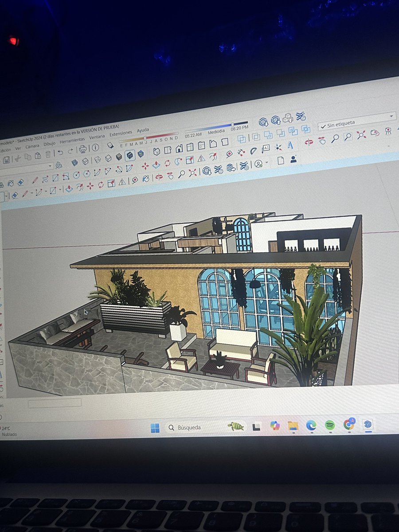The image size is (399, 532).
Task: Open 3D Warehouse icon in top row
Action: (263, 121)
